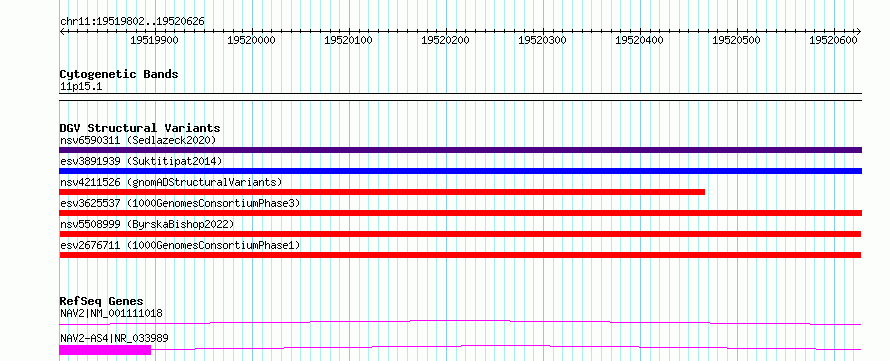Open the esv3625537 1000GenomesConsortiumPhase3 red bar
Screen dimensions: 890x361
click(460, 213)
